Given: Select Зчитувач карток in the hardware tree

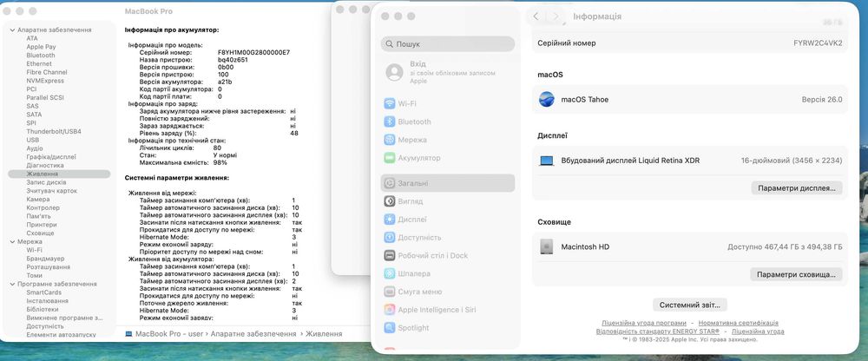Looking at the screenshot, I should [x=51, y=190].
